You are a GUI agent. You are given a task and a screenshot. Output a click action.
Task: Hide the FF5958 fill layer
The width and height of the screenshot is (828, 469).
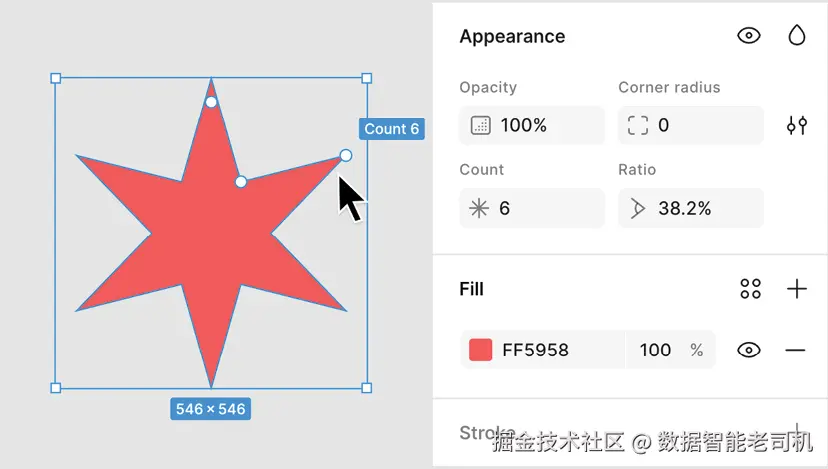tap(748, 350)
